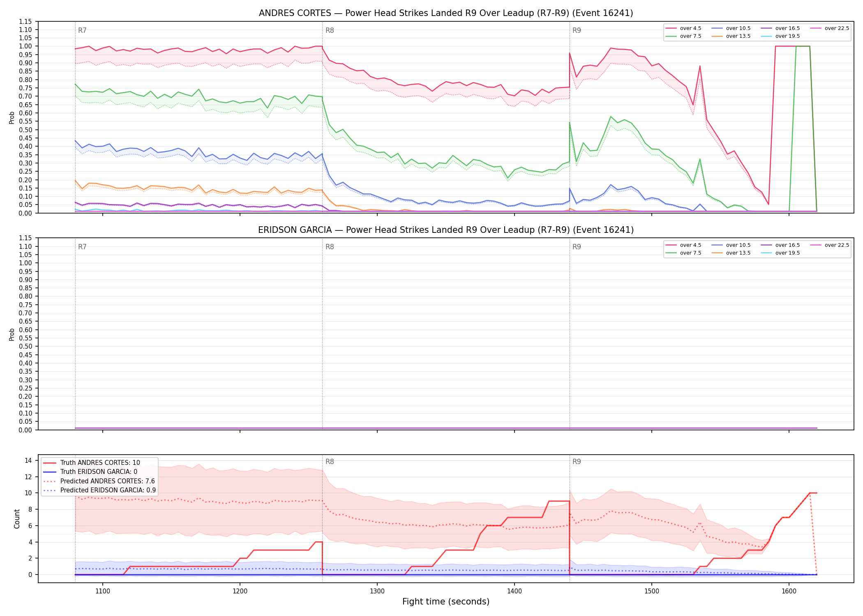This screenshot has height=616, width=863.
Task: Click the 'Prob' y-axis label of Cortes chart
Action: pos(12,117)
